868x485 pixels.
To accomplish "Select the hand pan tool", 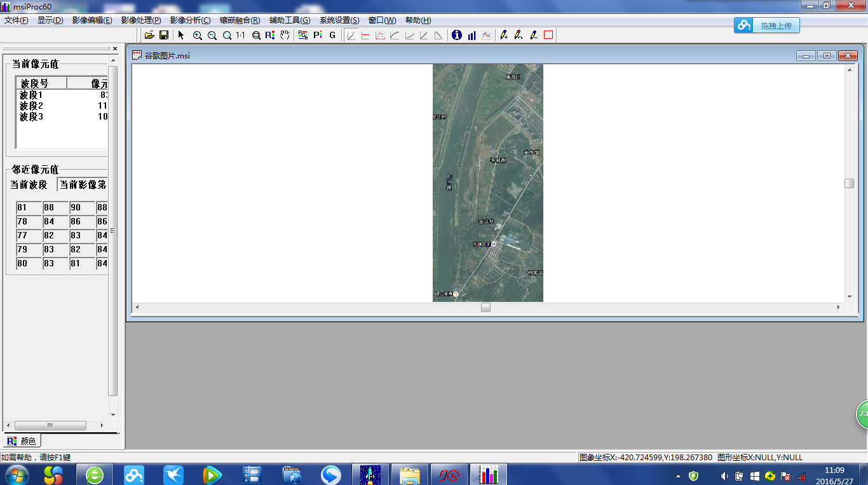I will tap(285, 36).
